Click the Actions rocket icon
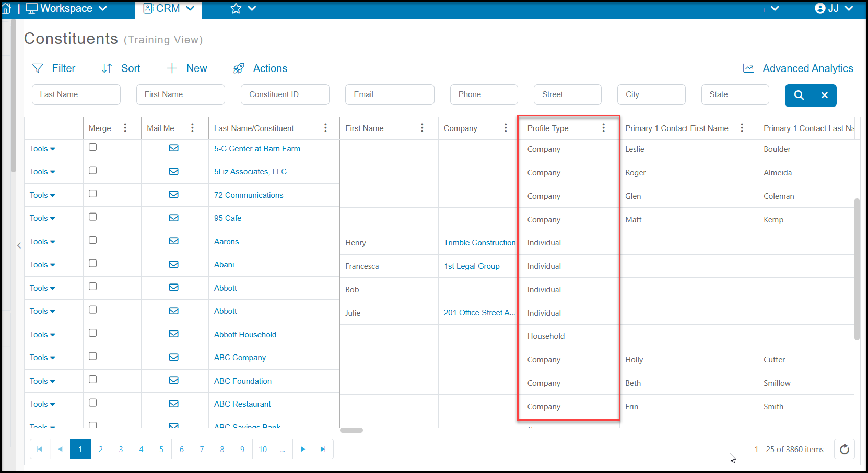Viewport: 868px width, 473px height. click(x=239, y=68)
